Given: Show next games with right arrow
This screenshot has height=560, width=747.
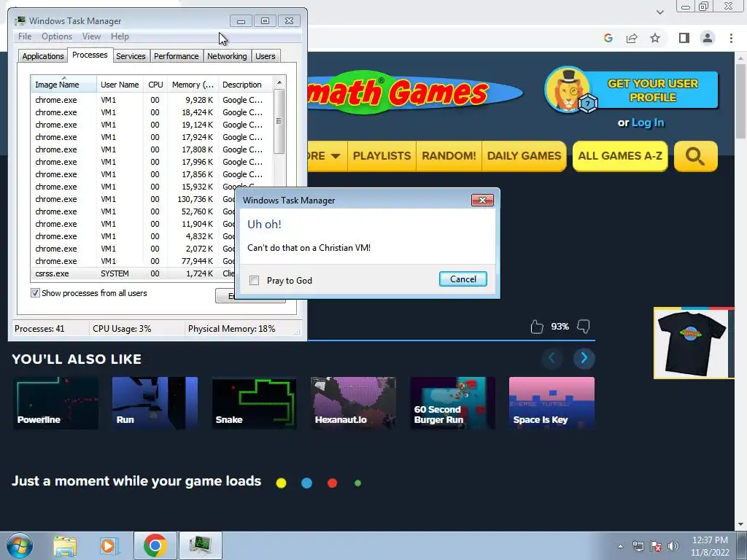Looking at the screenshot, I should click(584, 358).
